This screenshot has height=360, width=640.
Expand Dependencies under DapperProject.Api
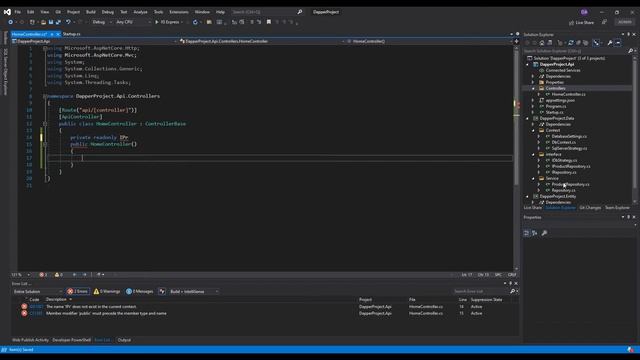[x=533, y=76]
